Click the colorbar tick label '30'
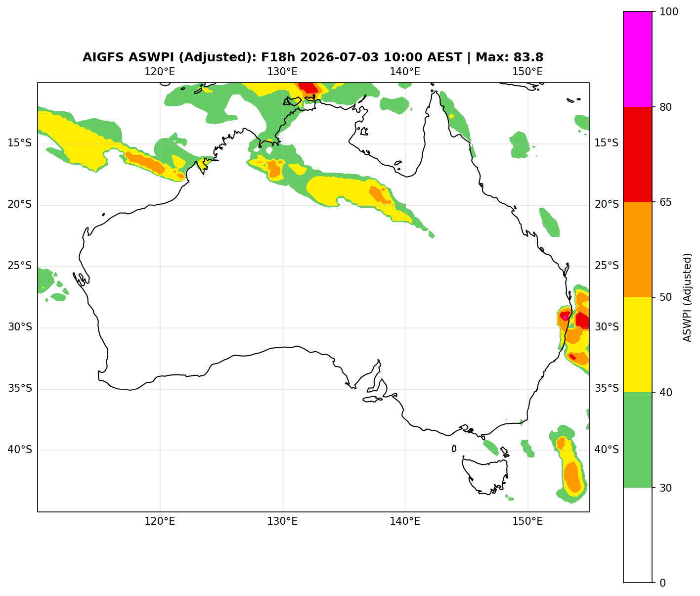The image size is (700, 596). pos(666,488)
